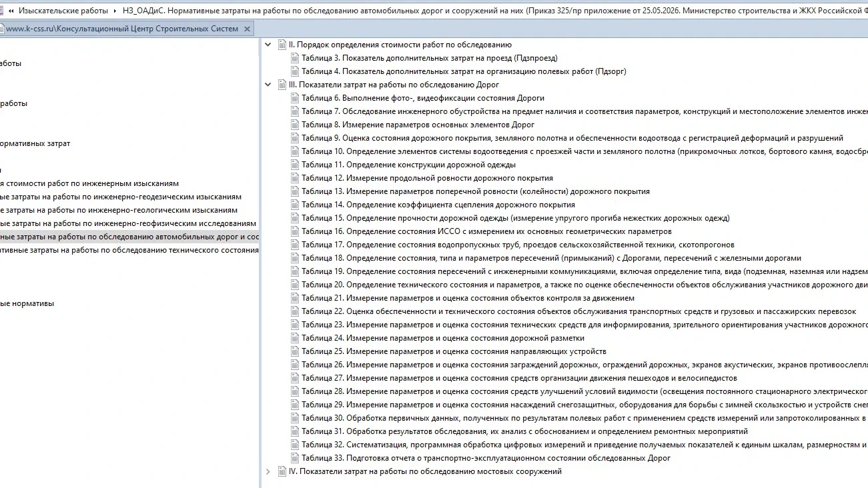Open the breadcrumb arrow after Изыскательские работы
Screen dimensions: 868x488
point(115,11)
